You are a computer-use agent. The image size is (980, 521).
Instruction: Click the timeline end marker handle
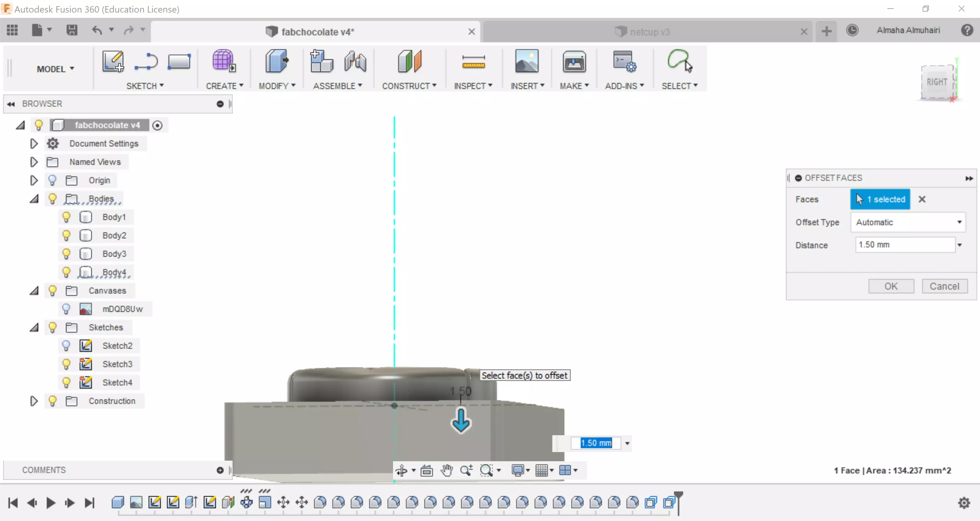678,495
